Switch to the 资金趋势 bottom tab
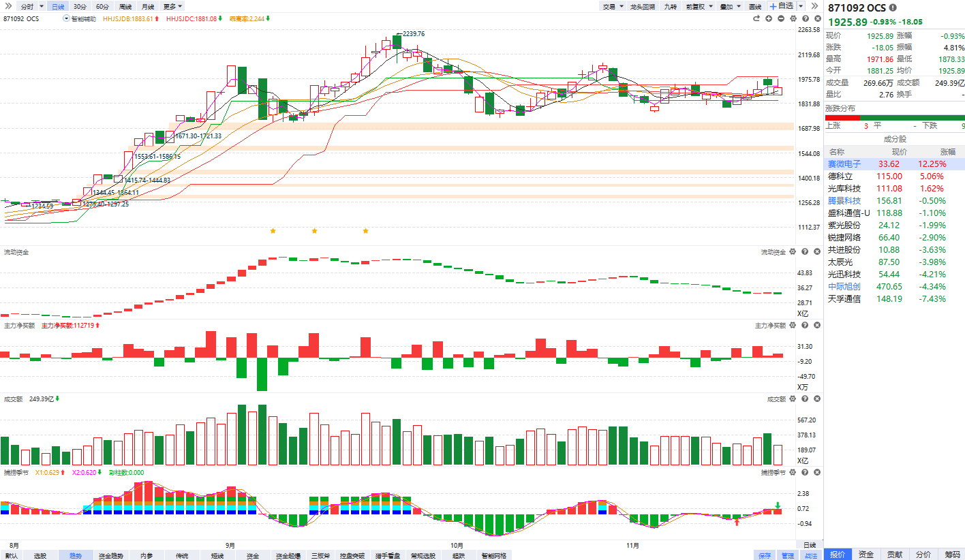This screenshot has height=560, width=965. pos(111,555)
